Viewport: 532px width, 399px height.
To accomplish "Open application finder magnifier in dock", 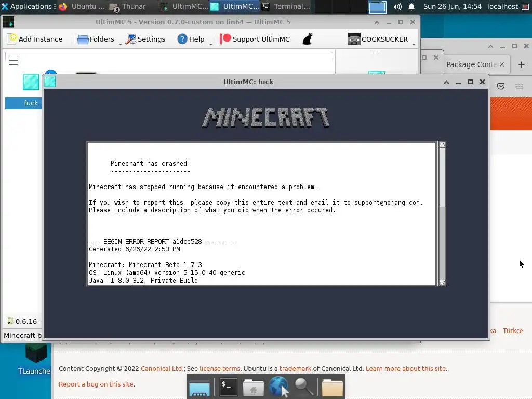I will pos(303,387).
